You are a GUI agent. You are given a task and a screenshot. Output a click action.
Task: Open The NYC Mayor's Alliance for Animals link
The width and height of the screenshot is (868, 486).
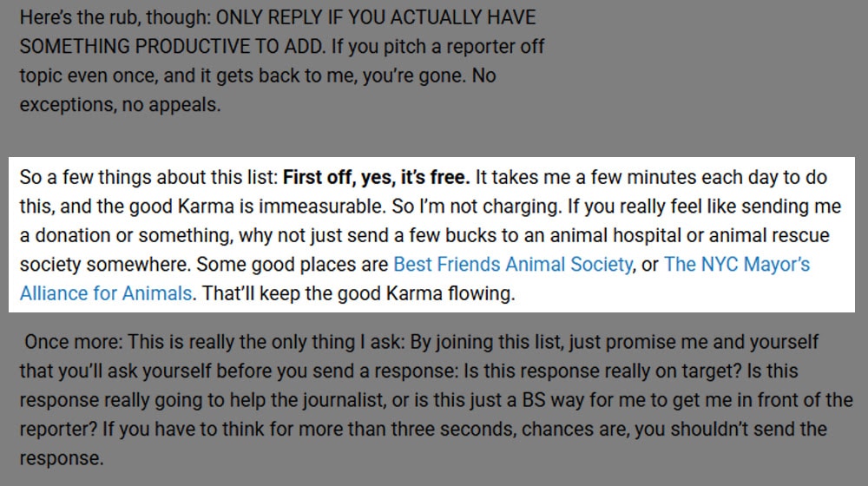tap(736, 265)
